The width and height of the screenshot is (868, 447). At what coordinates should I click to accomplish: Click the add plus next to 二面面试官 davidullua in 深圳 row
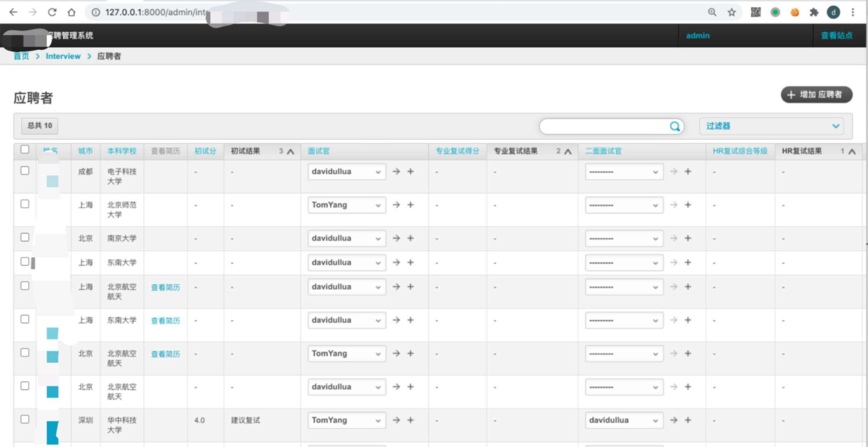click(x=688, y=420)
